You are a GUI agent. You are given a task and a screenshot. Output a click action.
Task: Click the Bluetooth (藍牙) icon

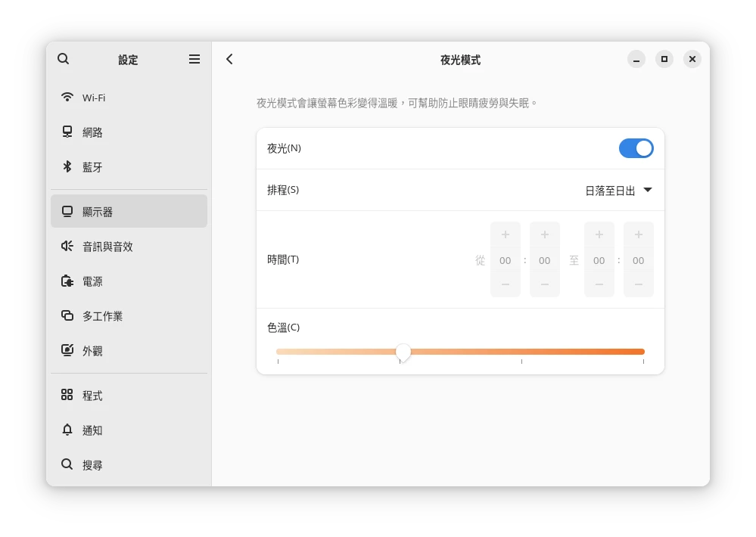pos(67,167)
